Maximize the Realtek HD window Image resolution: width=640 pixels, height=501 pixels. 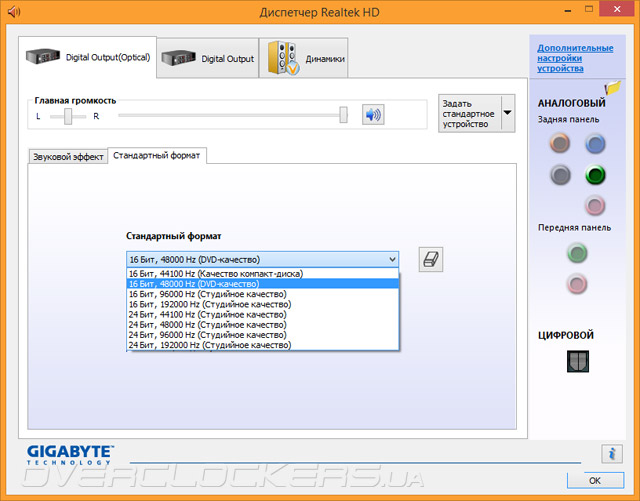[589, 9]
